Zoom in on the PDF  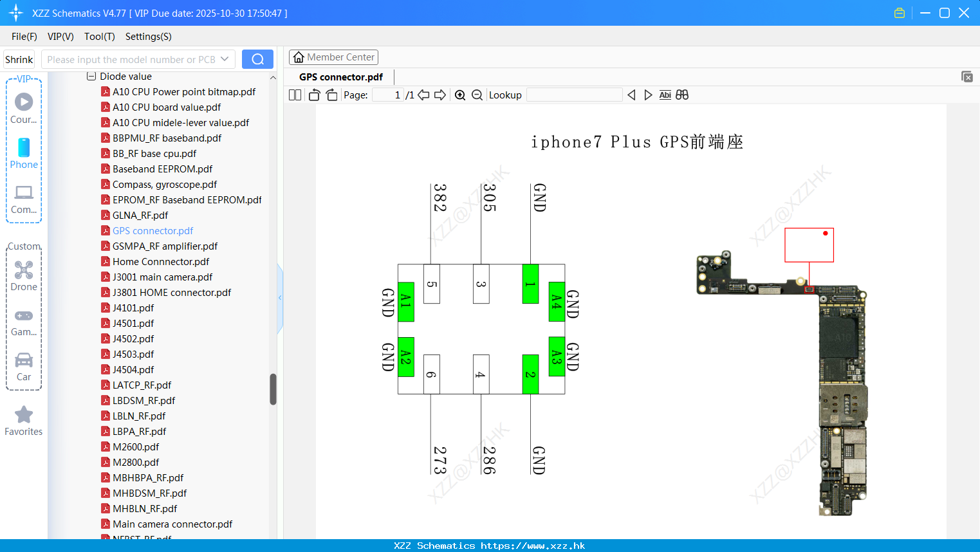460,95
